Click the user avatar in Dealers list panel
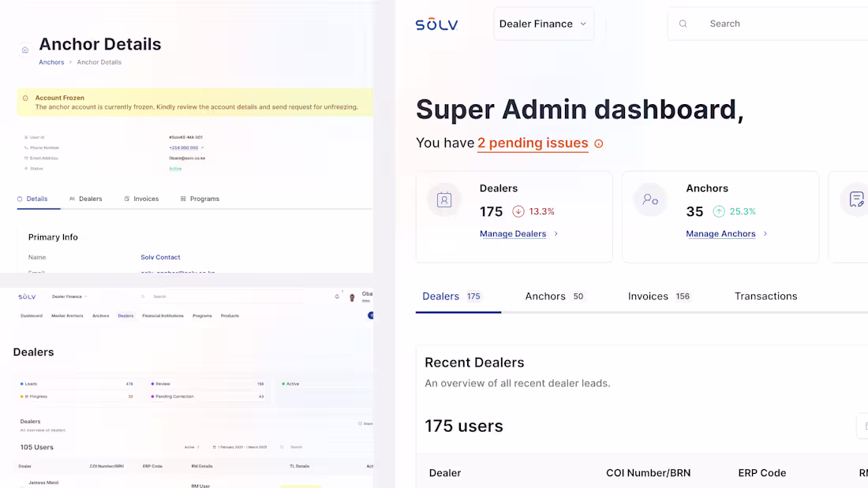This screenshot has height=488, width=868. (x=351, y=297)
